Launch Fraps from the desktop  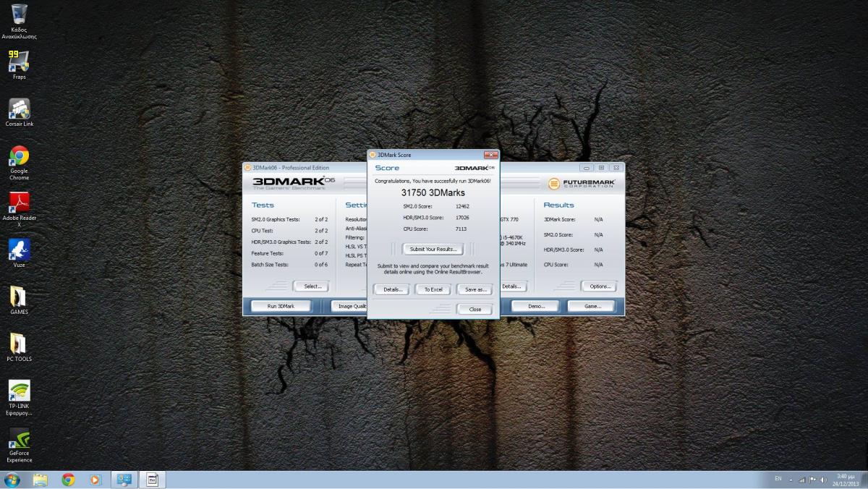click(19, 64)
